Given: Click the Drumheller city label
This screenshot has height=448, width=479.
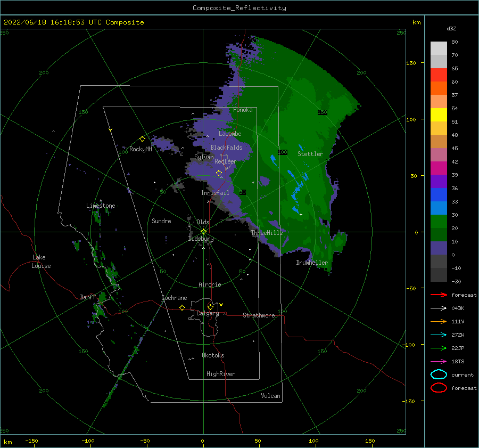Looking at the screenshot, I should pyautogui.click(x=312, y=263).
